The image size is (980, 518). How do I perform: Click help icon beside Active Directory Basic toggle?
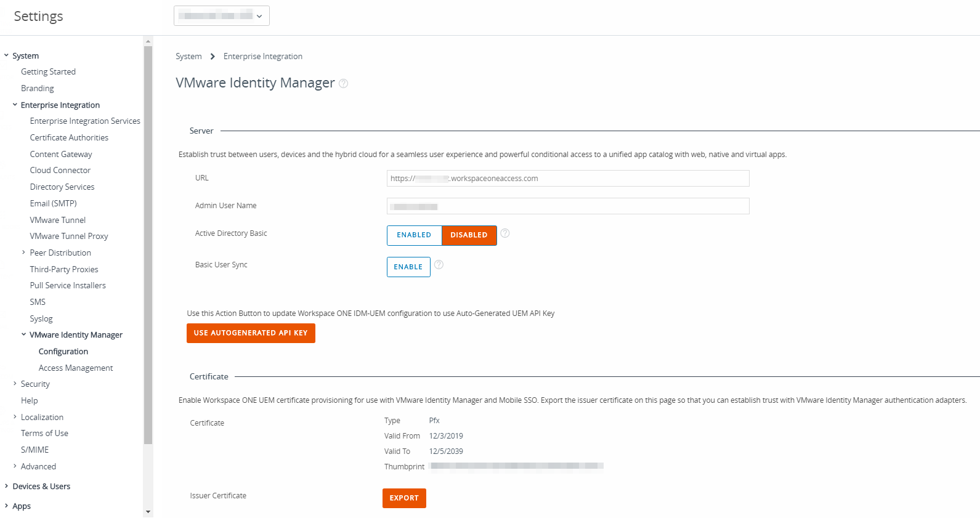coord(505,233)
